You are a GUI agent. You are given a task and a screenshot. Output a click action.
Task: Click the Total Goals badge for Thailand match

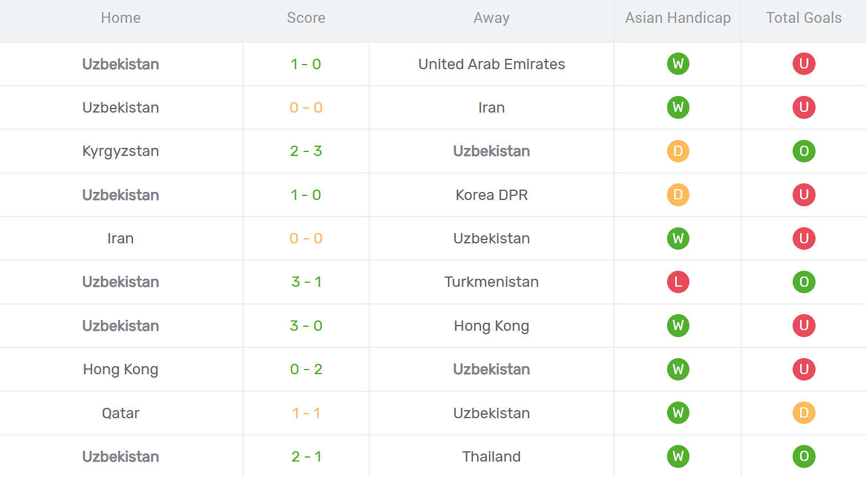tap(804, 456)
